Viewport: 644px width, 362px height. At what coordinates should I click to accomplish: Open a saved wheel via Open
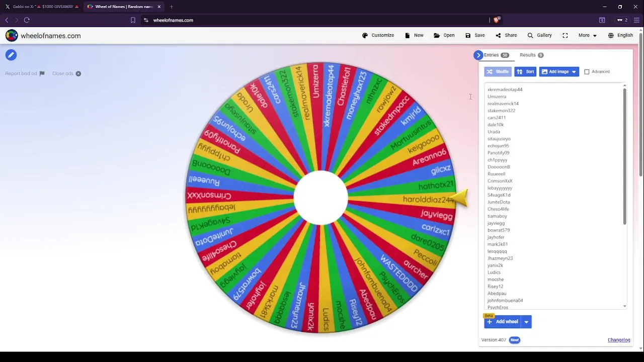point(444,35)
